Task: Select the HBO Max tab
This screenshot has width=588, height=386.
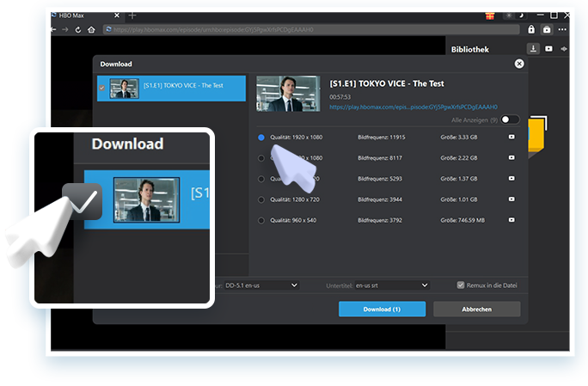Action: (86, 15)
